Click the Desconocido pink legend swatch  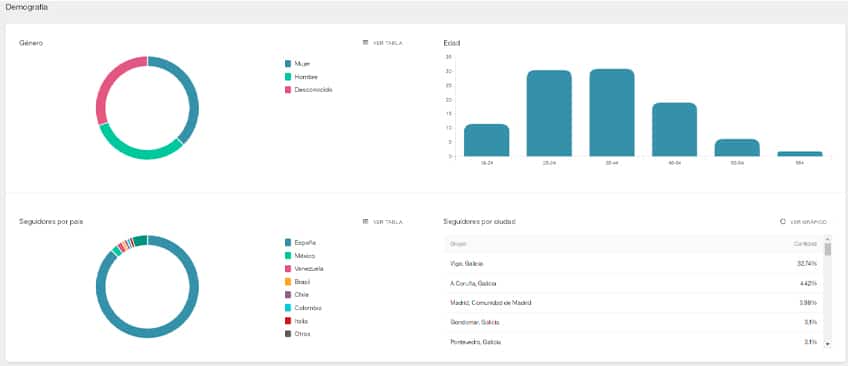288,90
